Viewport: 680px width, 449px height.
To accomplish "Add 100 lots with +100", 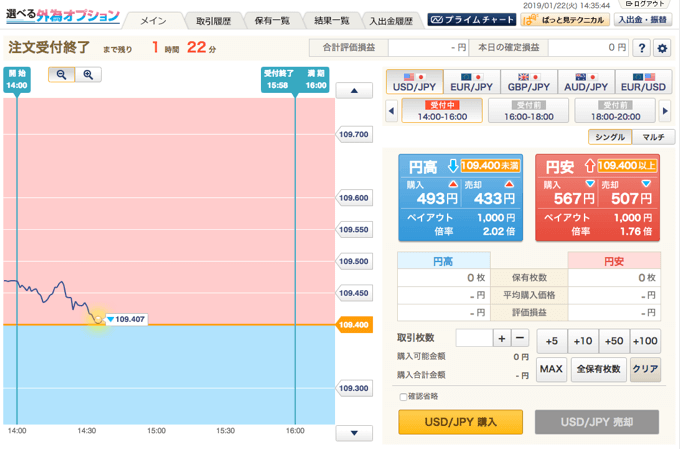I will (x=645, y=341).
